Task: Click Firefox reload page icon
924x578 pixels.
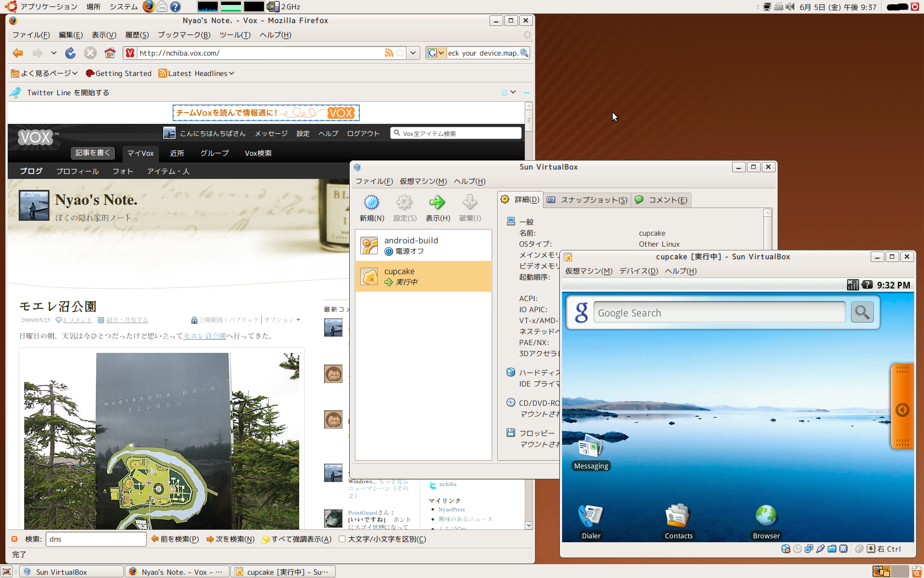Action: (70, 53)
